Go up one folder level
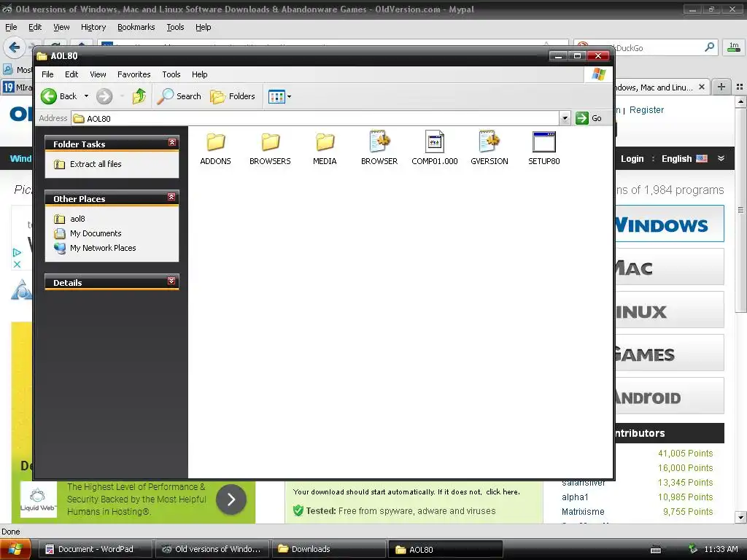Image resolution: width=747 pixels, height=560 pixels. tap(139, 96)
